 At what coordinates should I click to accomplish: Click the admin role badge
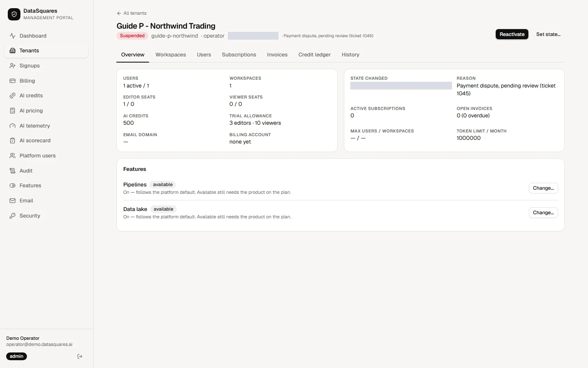tap(16, 357)
